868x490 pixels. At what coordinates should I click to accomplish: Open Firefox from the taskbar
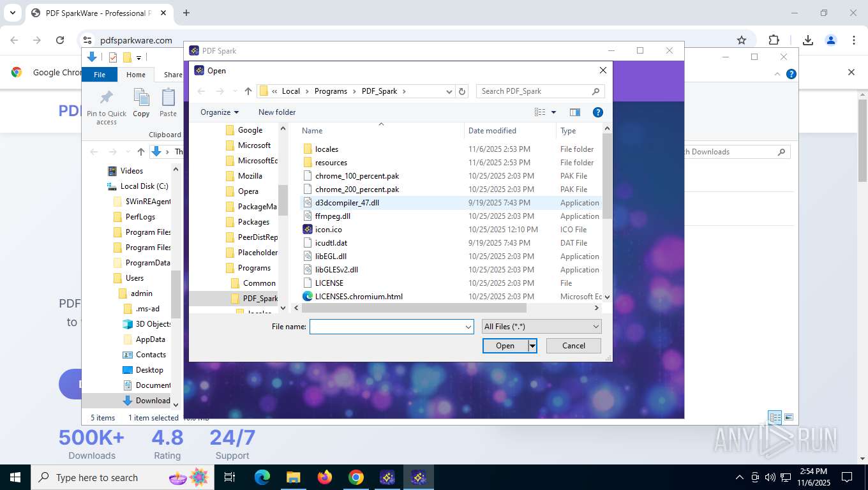pos(325,477)
